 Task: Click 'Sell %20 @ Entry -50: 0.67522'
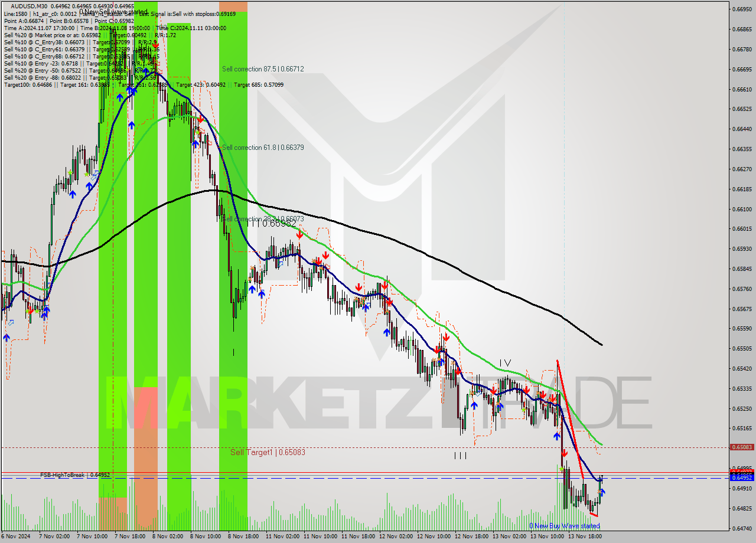coord(42,70)
